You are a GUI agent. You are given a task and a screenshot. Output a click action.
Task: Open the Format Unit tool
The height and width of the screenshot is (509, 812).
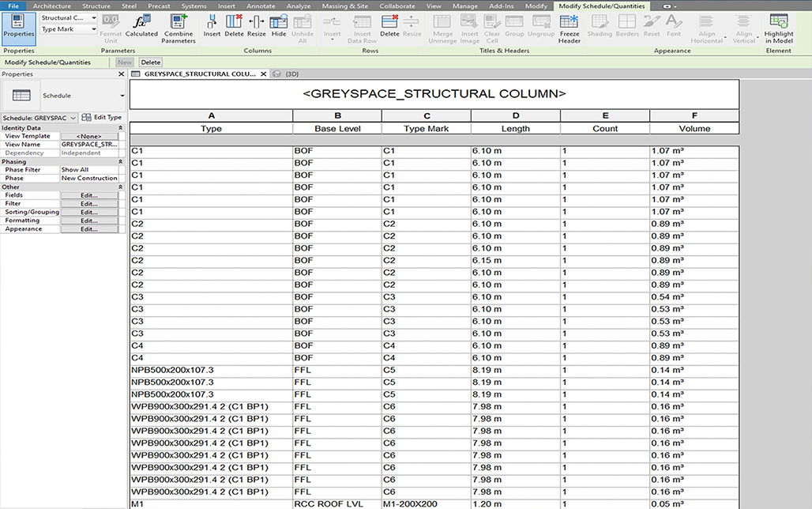pyautogui.click(x=111, y=28)
